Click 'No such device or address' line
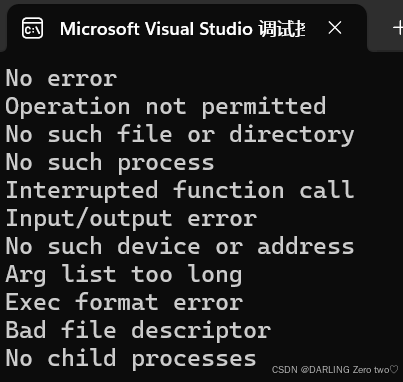 (x=180, y=246)
